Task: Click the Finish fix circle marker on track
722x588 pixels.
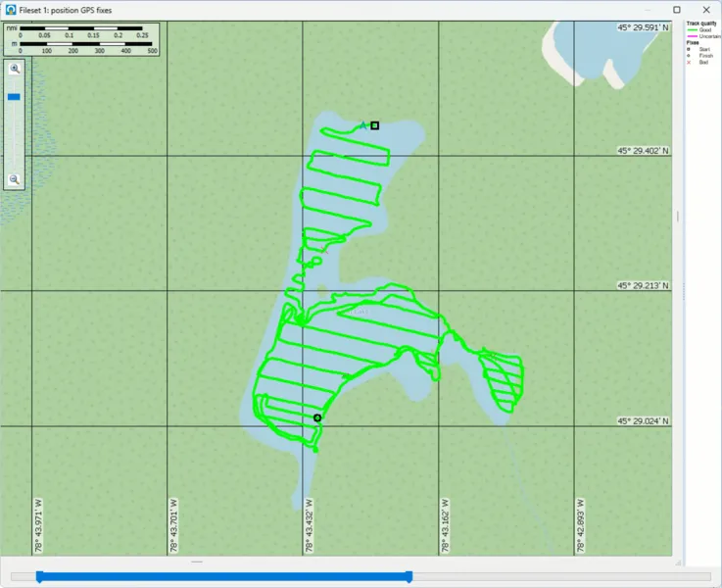Action: click(x=317, y=417)
